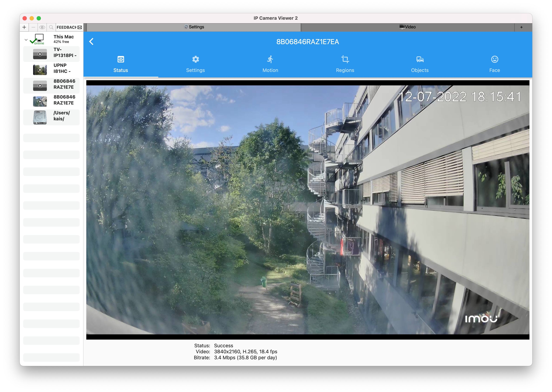Select the TV-IP1318PI camera in sidebar
The height and width of the screenshot is (392, 552).
(51, 54)
